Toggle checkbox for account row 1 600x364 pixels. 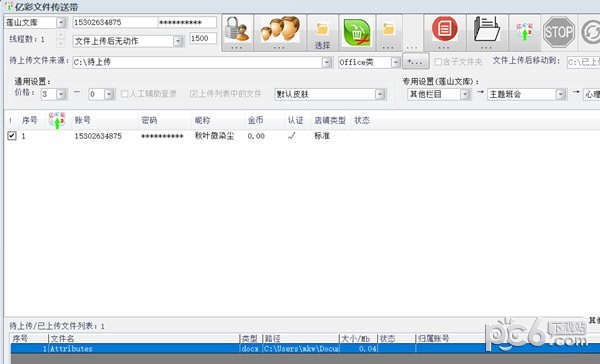pos(12,135)
